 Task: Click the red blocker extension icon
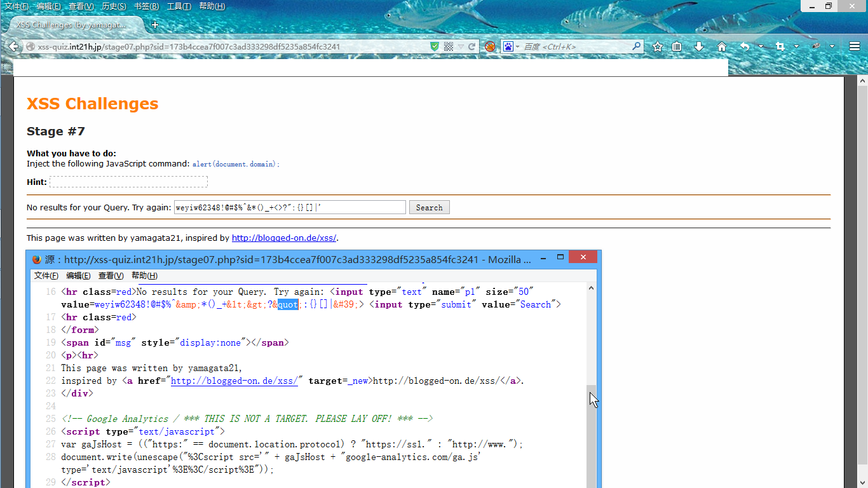[x=490, y=46]
